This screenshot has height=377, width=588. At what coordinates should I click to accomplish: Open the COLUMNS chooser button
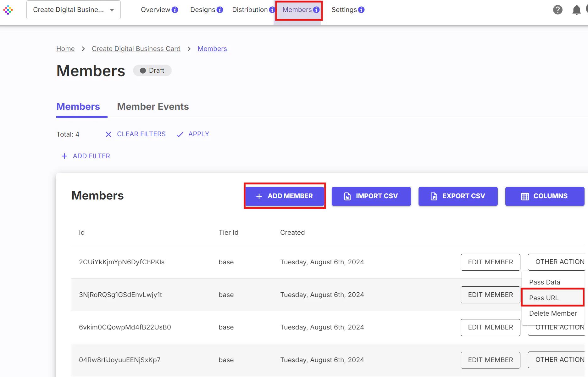pos(545,196)
